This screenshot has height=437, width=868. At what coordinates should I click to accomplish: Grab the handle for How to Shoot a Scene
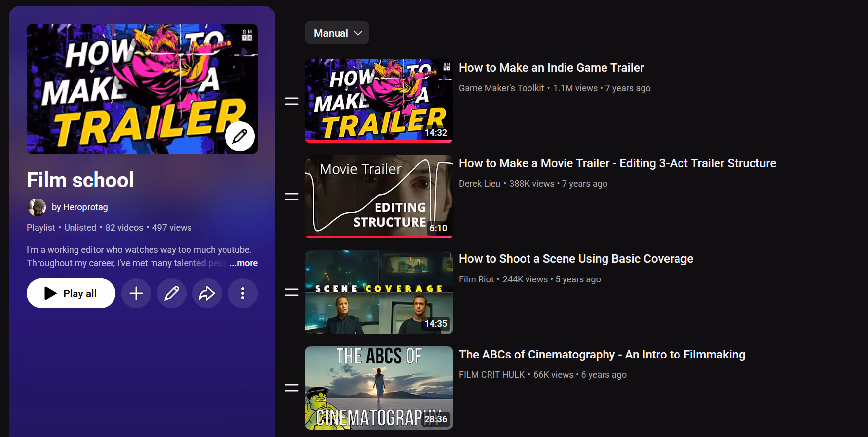[x=292, y=292]
